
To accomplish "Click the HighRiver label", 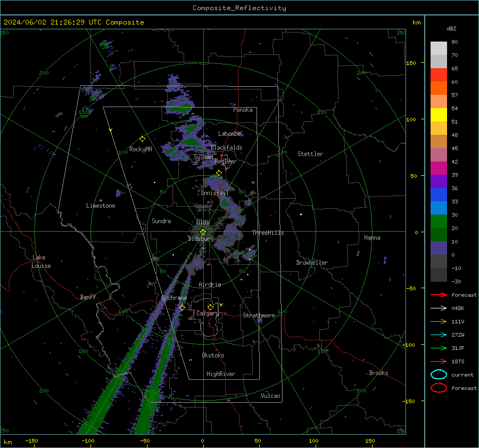I will pyautogui.click(x=221, y=374).
